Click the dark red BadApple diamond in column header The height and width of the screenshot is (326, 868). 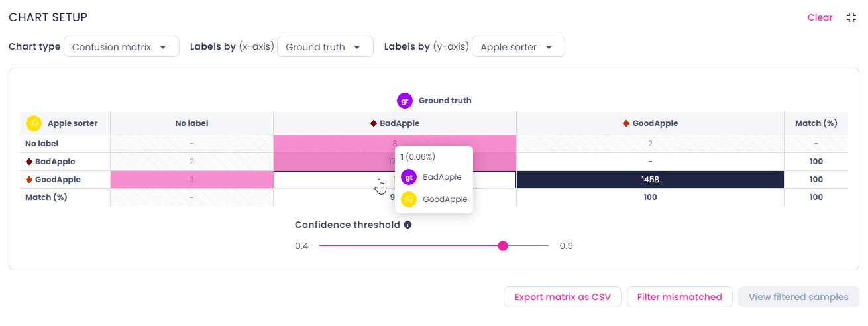tap(374, 123)
